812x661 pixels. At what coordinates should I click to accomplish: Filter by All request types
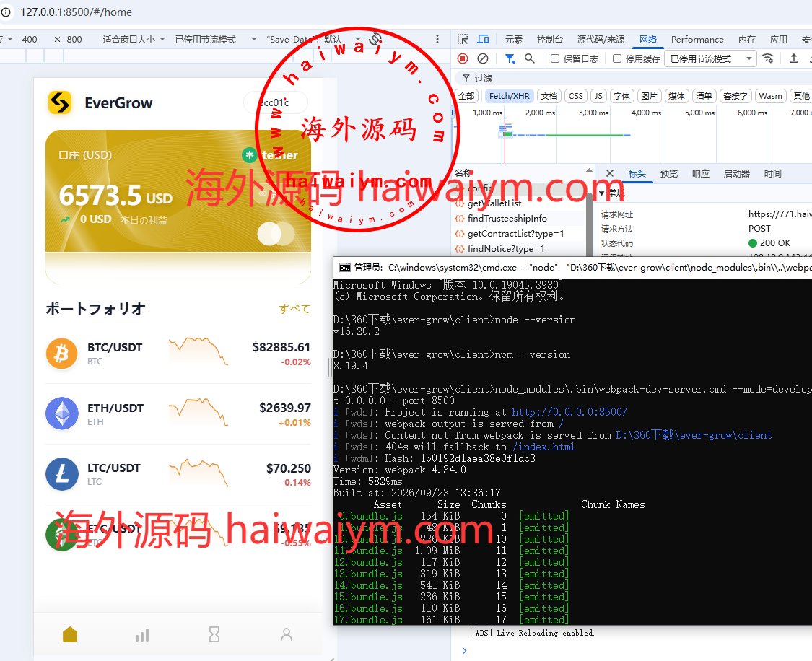(x=466, y=96)
